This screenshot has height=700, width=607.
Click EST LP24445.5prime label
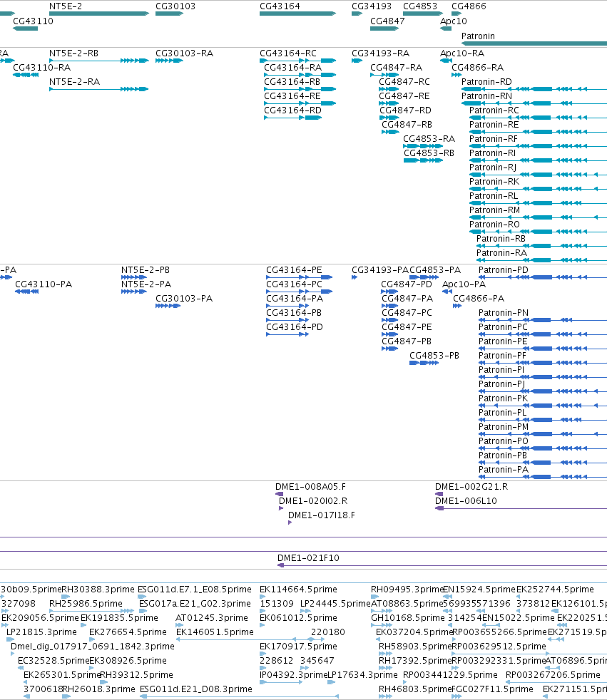pyautogui.click(x=335, y=604)
